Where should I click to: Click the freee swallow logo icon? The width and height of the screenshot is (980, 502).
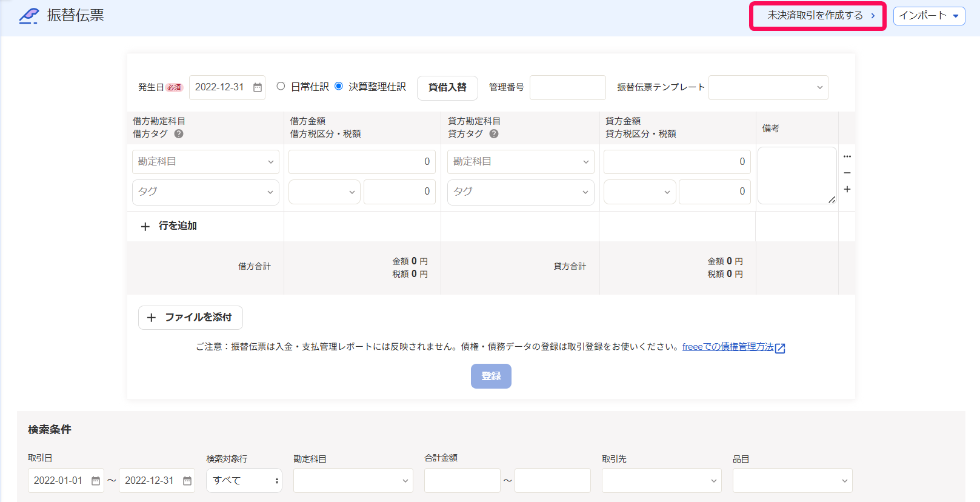click(29, 16)
